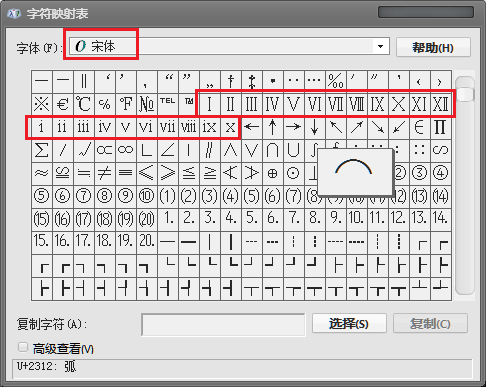Pick the lowercase Roman numeral ⅲ

tap(84, 127)
